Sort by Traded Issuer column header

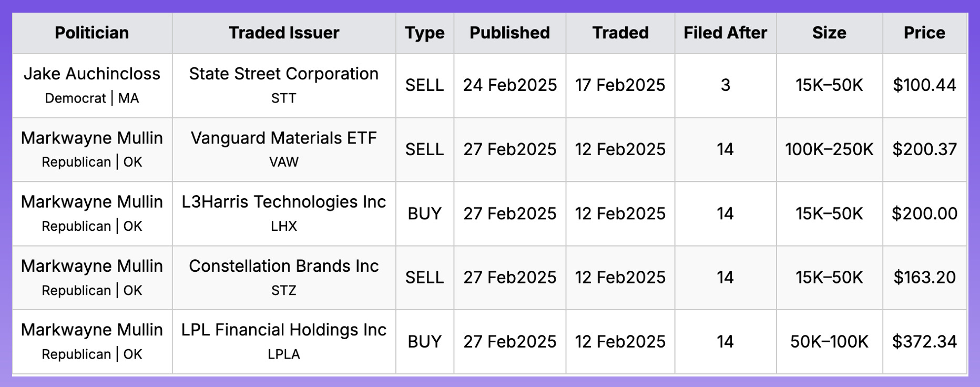283,33
